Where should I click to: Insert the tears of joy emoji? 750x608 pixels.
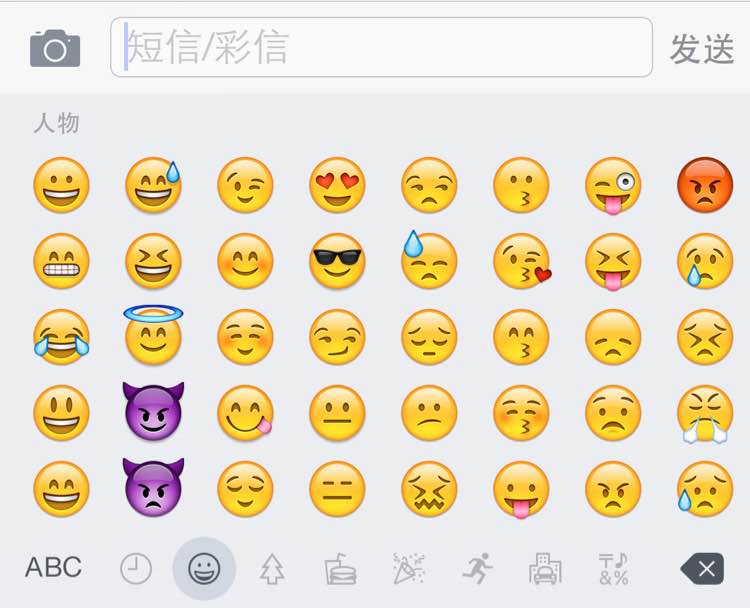[61, 337]
